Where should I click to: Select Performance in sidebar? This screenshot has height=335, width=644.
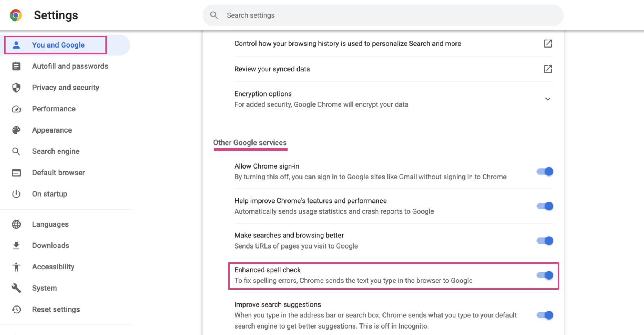tap(54, 109)
